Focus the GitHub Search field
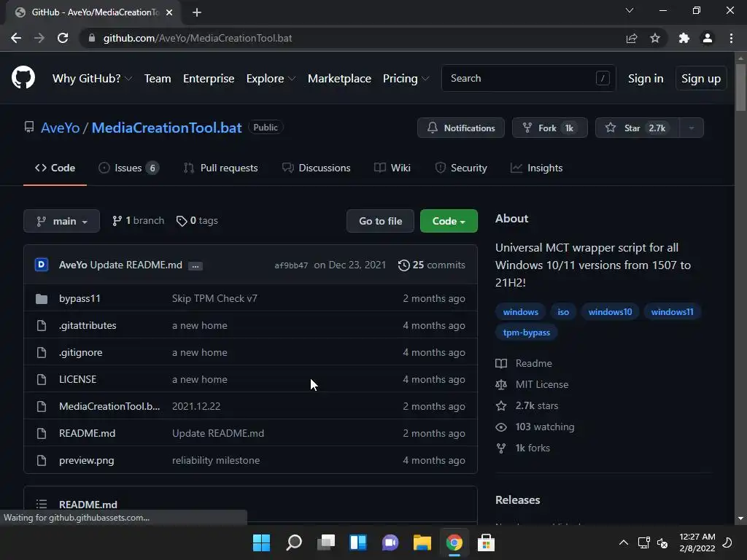The image size is (747, 560). [x=528, y=78]
